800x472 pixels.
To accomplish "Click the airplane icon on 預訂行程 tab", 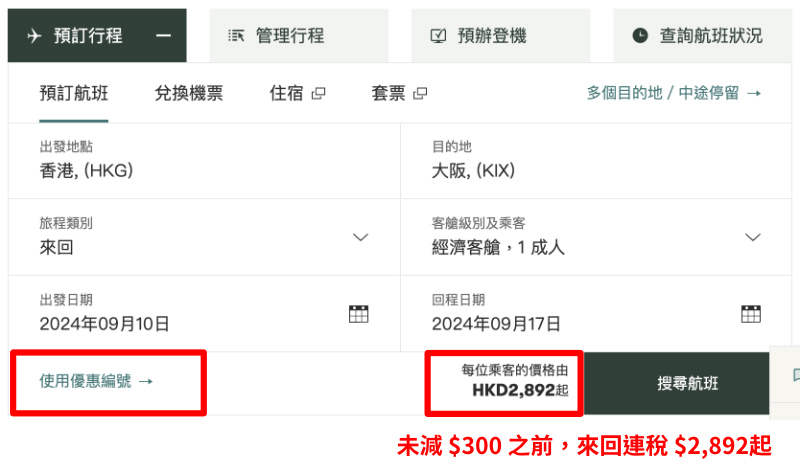I will coord(34,36).
